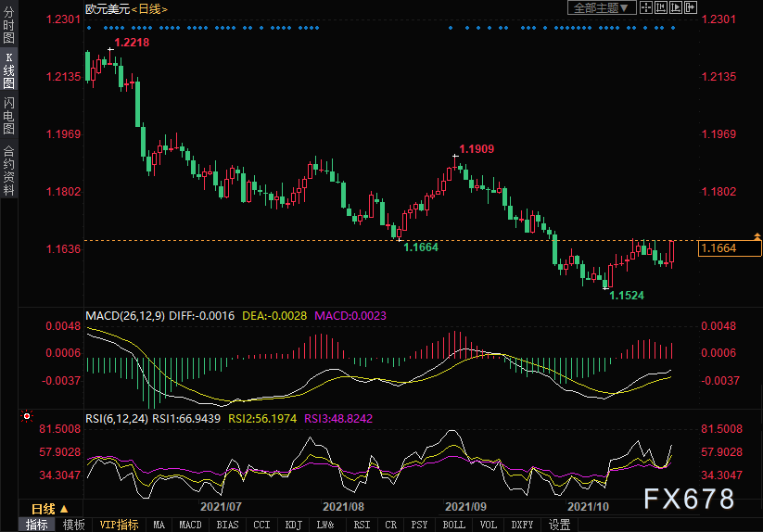Expand the 日线 period selector at bottom
This screenshot has width=763, height=532.
49,508
